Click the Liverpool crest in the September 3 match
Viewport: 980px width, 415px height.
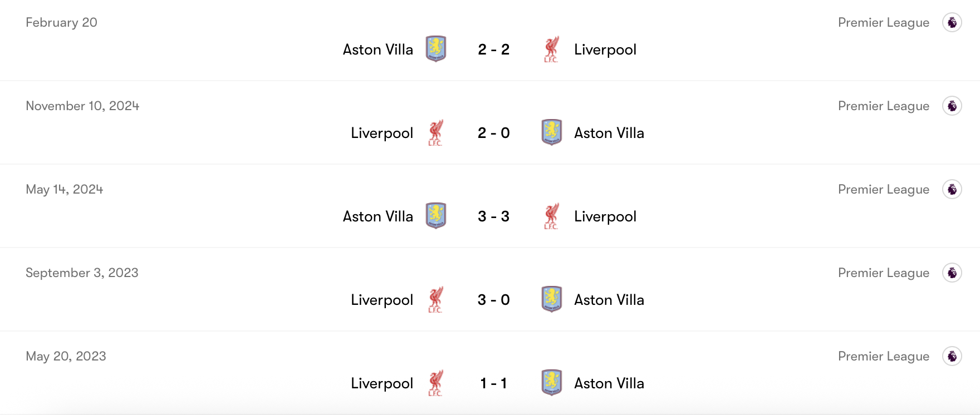coord(437,299)
